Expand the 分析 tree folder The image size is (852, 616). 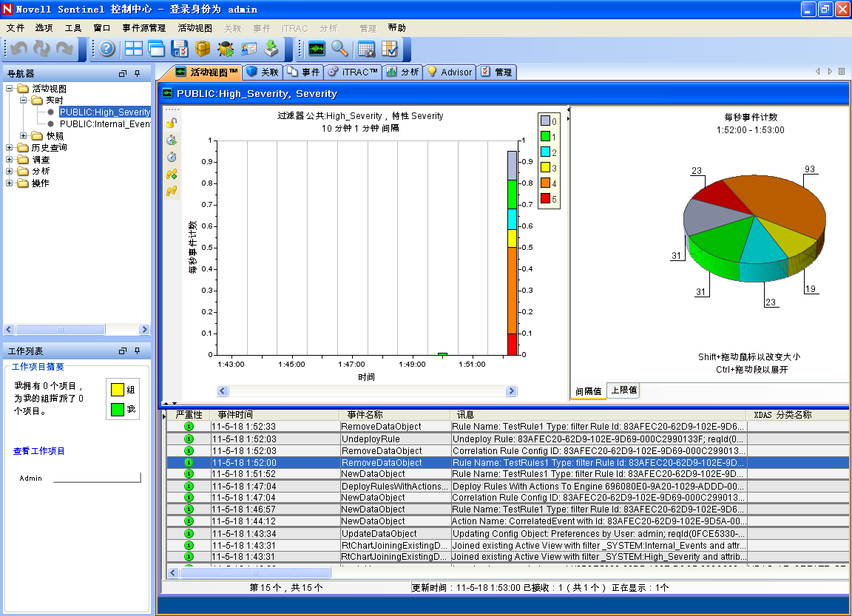9,171
